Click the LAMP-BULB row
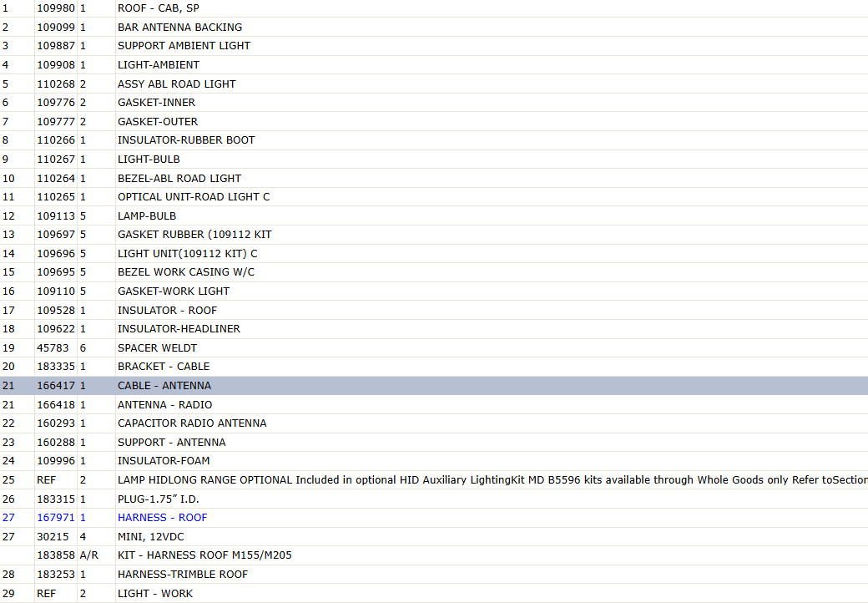868x603 pixels. point(434,216)
